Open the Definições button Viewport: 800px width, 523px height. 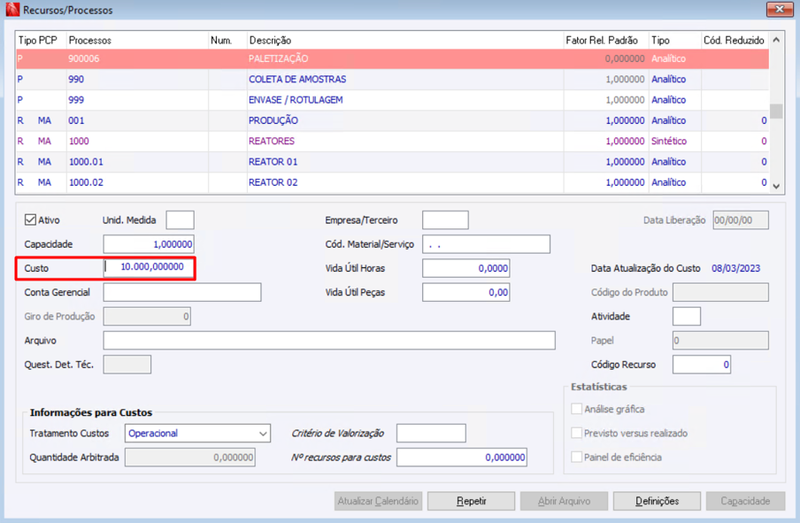pyautogui.click(x=657, y=501)
